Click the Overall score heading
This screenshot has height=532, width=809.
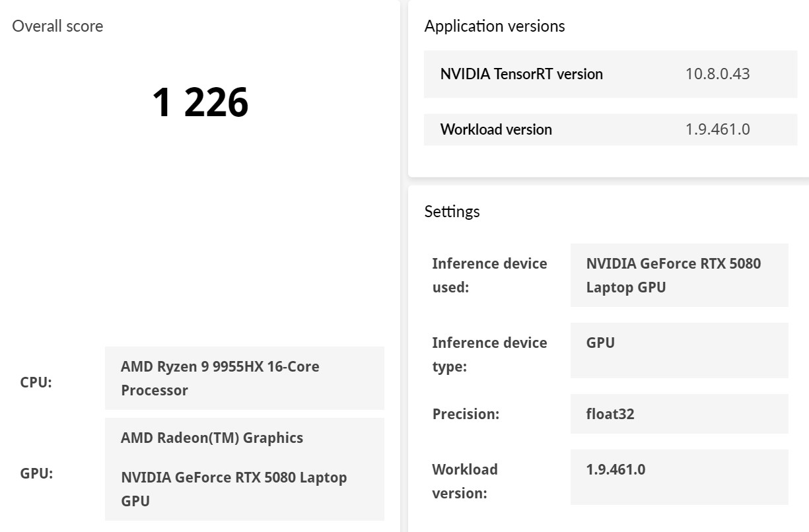pos(57,26)
